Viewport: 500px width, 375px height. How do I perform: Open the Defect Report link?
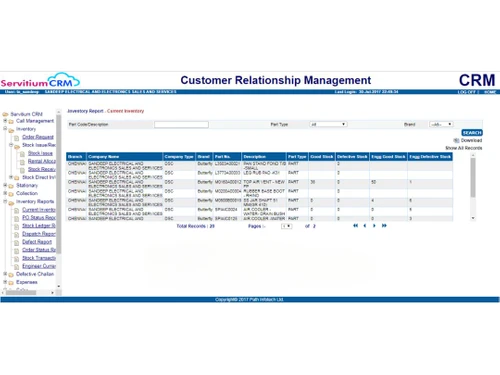tap(37, 242)
